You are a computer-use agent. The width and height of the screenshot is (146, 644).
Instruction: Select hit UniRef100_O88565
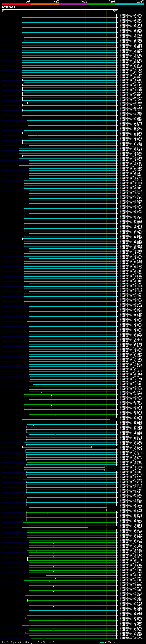coord(131,246)
